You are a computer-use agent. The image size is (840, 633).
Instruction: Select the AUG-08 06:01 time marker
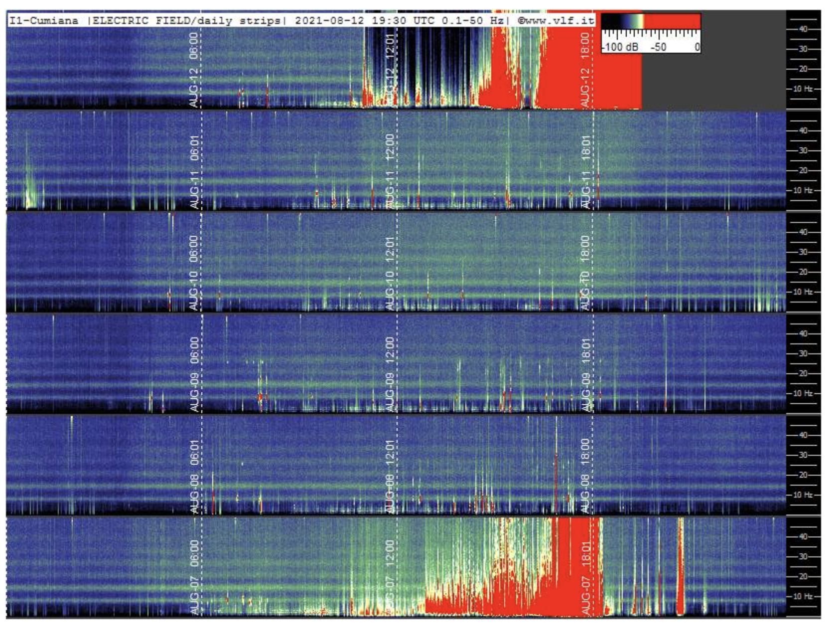click(x=194, y=476)
